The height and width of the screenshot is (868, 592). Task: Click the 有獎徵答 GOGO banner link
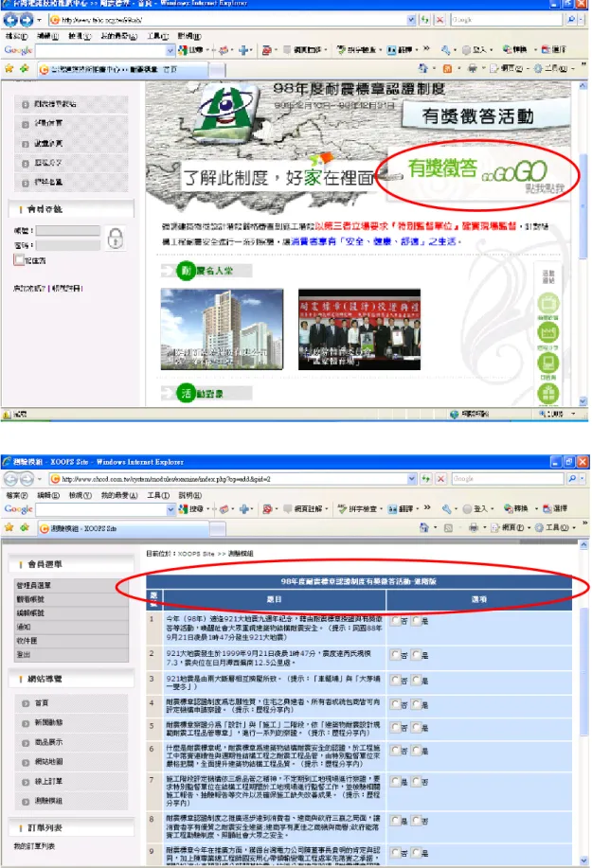pos(477,175)
